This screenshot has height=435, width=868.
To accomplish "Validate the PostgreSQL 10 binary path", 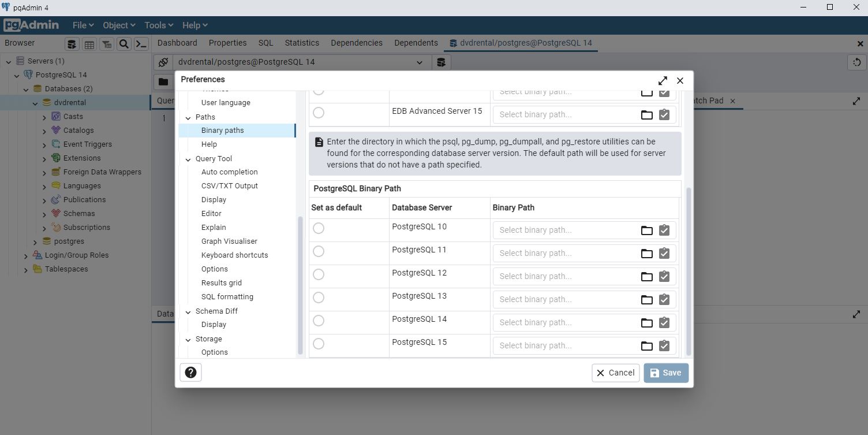I will [664, 230].
